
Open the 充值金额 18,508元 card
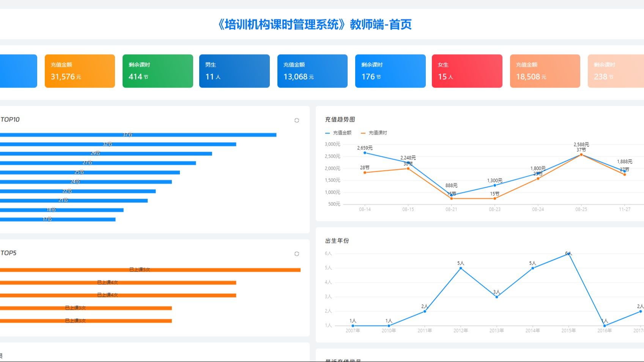pyautogui.click(x=545, y=71)
